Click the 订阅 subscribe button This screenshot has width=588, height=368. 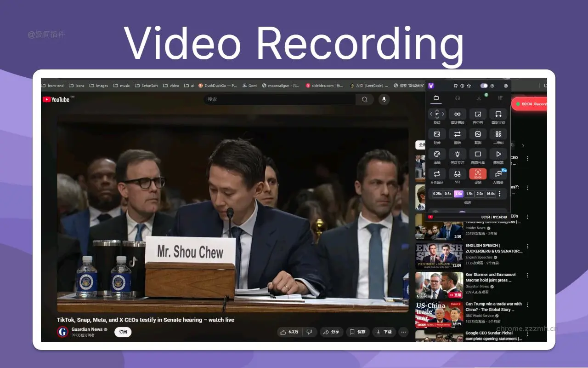(x=122, y=332)
